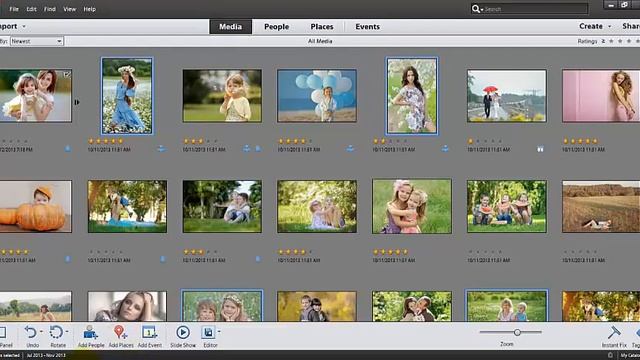The image size is (640, 360).
Task: Open the Help menu
Action: coord(89,9)
